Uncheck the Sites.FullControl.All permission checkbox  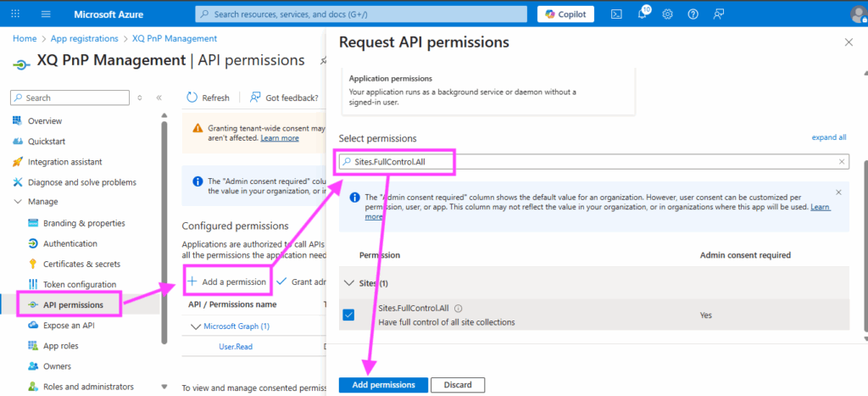(348, 315)
